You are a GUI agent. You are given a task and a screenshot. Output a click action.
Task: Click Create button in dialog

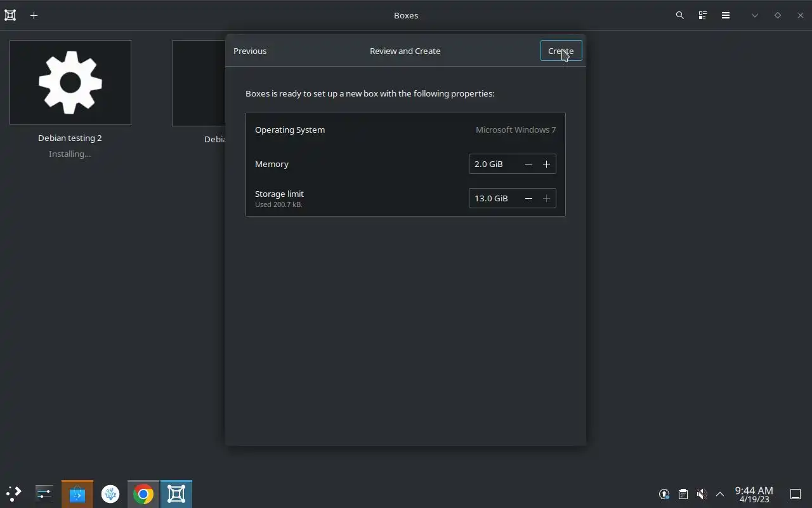[x=561, y=51]
